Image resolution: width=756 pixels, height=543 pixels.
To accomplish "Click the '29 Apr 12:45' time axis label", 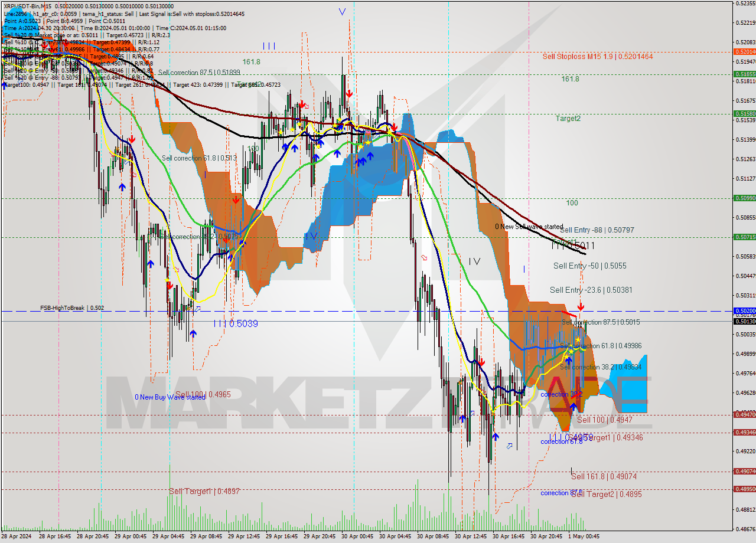I will pos(245,537).
